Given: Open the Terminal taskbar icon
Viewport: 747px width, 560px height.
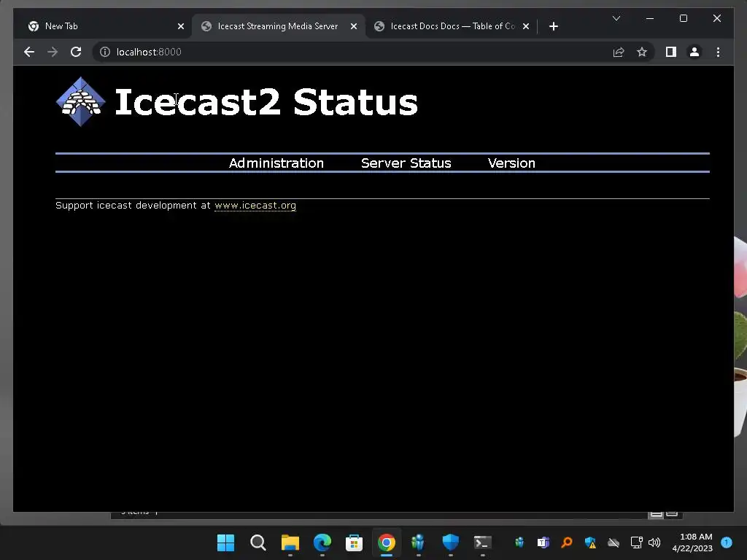Looking at the screenshot, I should 482,542.
